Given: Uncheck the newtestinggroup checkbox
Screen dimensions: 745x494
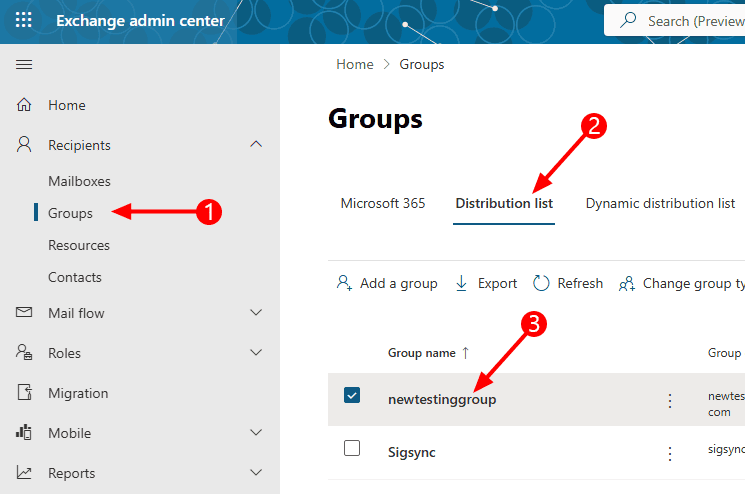Looking at the screenshot, I should coord(352,395).
